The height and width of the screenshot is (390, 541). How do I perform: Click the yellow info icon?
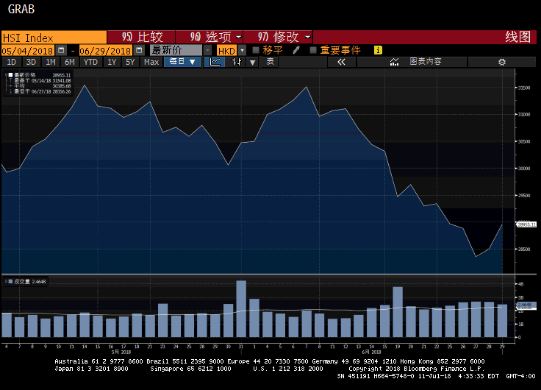click(378, 50)
